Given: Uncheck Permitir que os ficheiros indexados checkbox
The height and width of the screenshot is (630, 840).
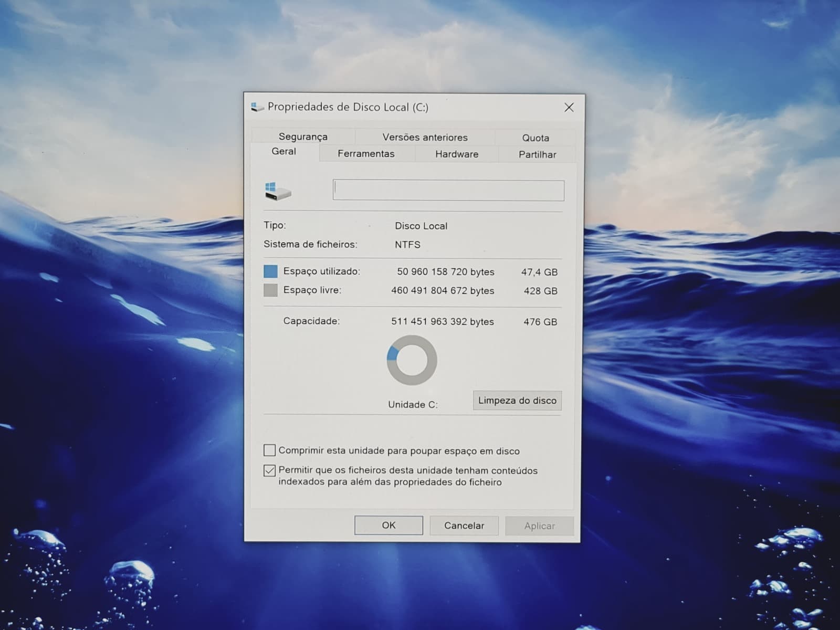Looking at the screenshot, I should [269, 470].
